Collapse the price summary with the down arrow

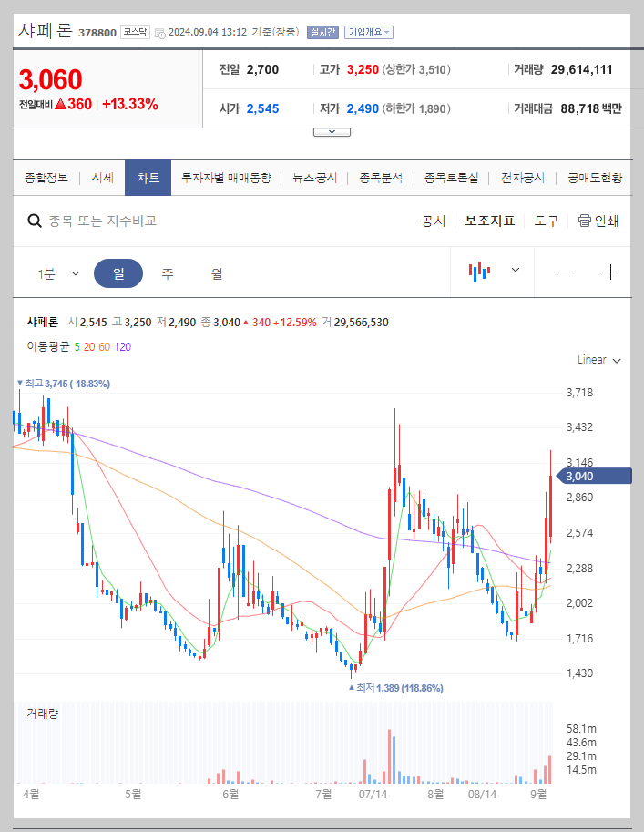(332, 129)
